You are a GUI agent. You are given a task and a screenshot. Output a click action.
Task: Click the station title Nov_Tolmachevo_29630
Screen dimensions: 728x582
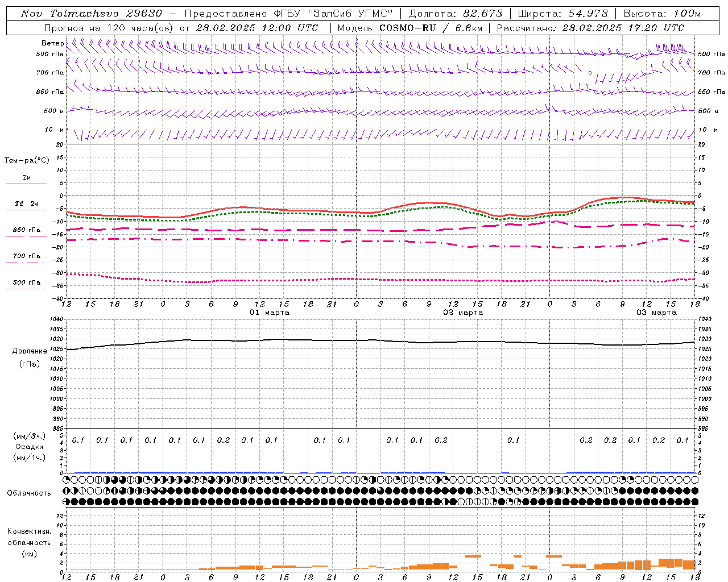(92, 14)
